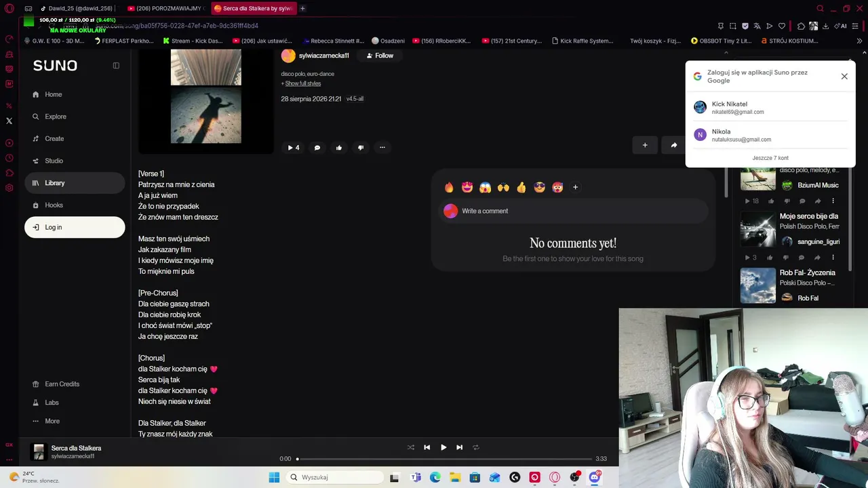React with the fire emoji
The width and height of the screenshot is (868, 488).
pos(449,187)
